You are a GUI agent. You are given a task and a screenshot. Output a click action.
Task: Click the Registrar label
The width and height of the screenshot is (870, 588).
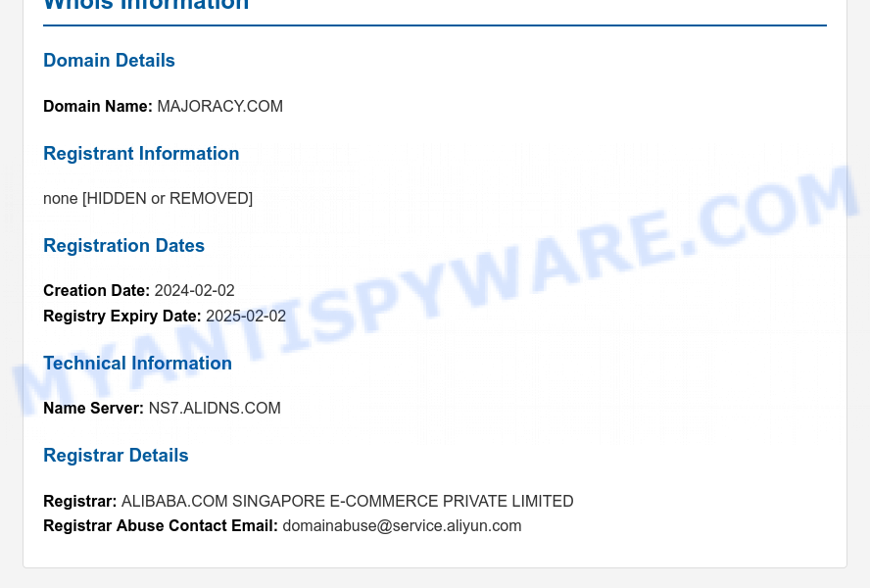coord(80,501)
